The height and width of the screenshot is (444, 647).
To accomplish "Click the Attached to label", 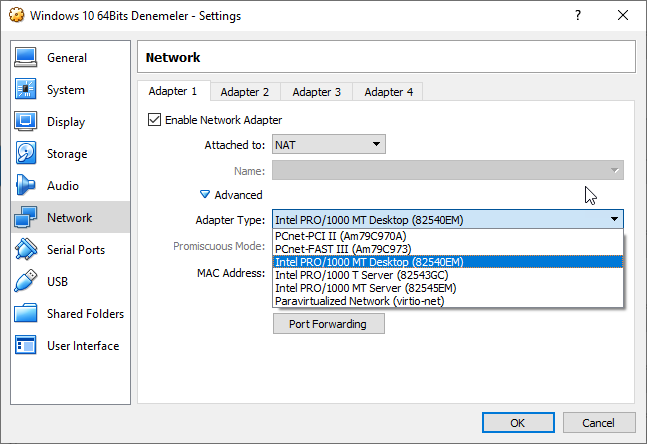I will point(235,145).
